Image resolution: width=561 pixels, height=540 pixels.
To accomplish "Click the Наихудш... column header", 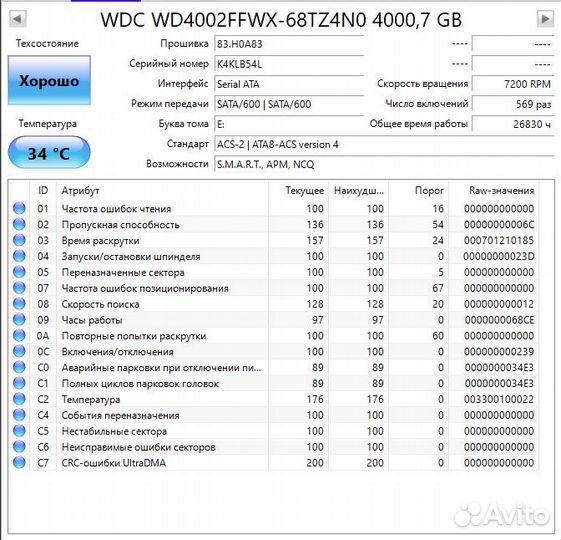I will [358, 191].
